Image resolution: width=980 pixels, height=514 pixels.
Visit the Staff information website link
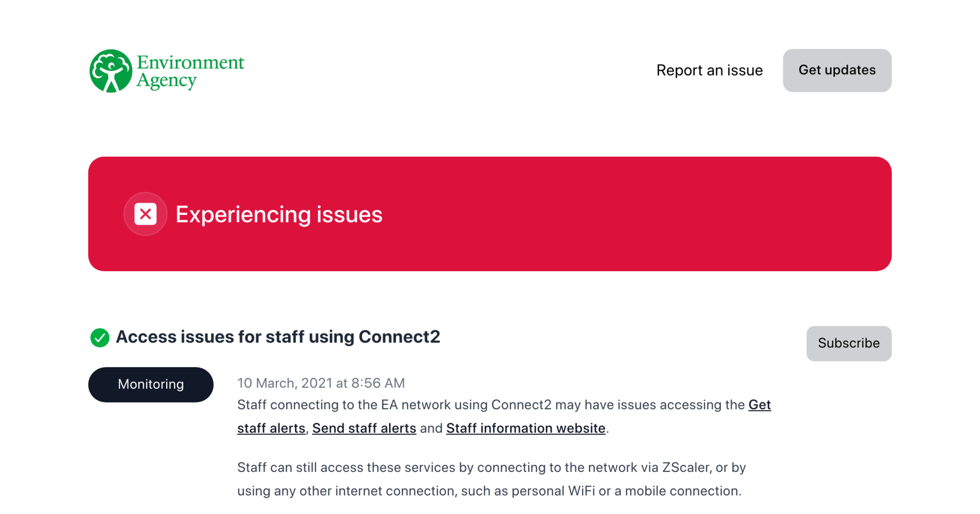click(x=525, y=428)
